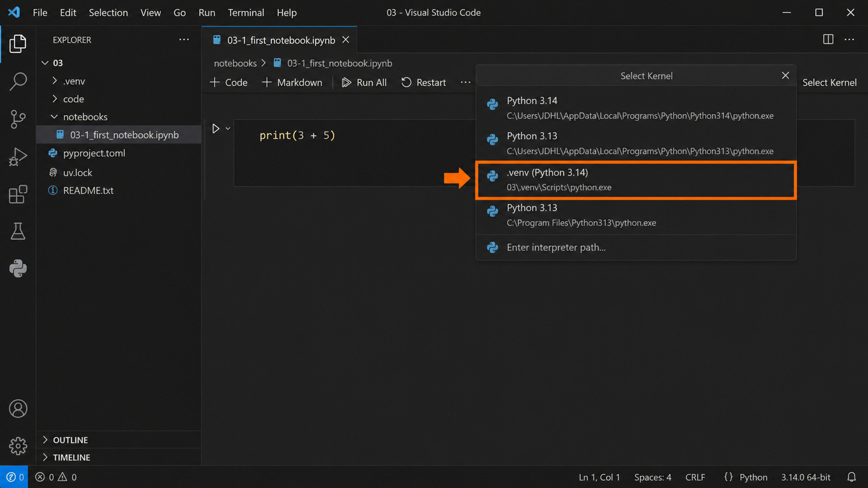Add a Markdown cell
Image resolution: width=868 pixels, height=488 pixels.
pos(292,82)
